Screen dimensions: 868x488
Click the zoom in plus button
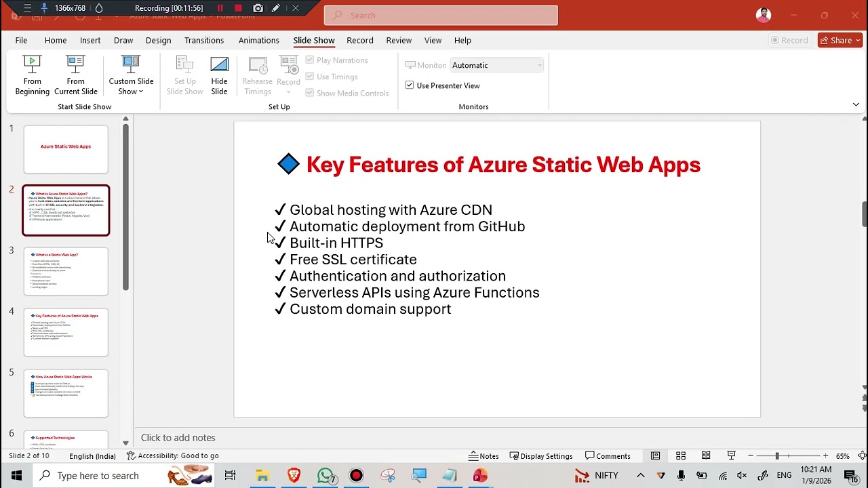(x=825, y=456)
